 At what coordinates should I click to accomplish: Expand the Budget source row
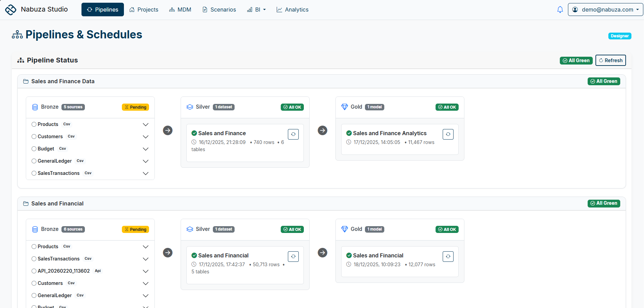point(146,149)
